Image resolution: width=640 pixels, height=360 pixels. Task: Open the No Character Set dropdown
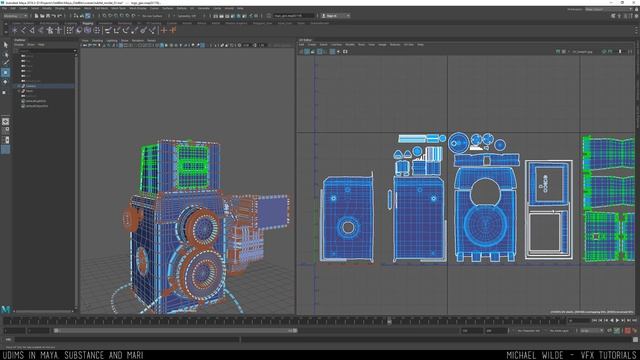coord(528,331)
